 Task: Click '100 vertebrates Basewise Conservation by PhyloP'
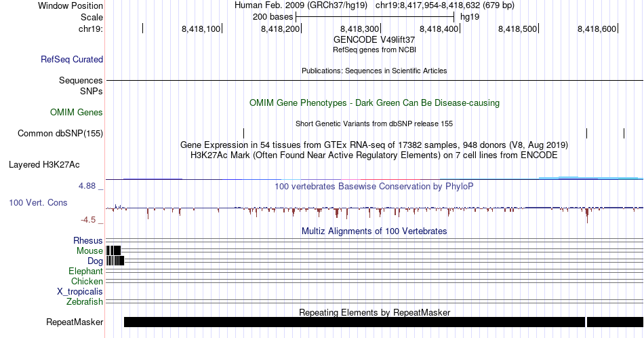[x=374, y=186]
